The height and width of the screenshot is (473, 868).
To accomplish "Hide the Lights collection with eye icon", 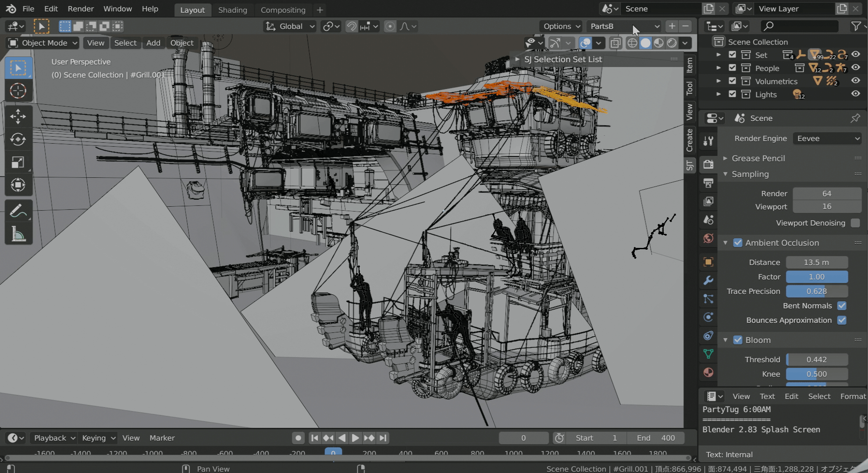I will point(855,94).
